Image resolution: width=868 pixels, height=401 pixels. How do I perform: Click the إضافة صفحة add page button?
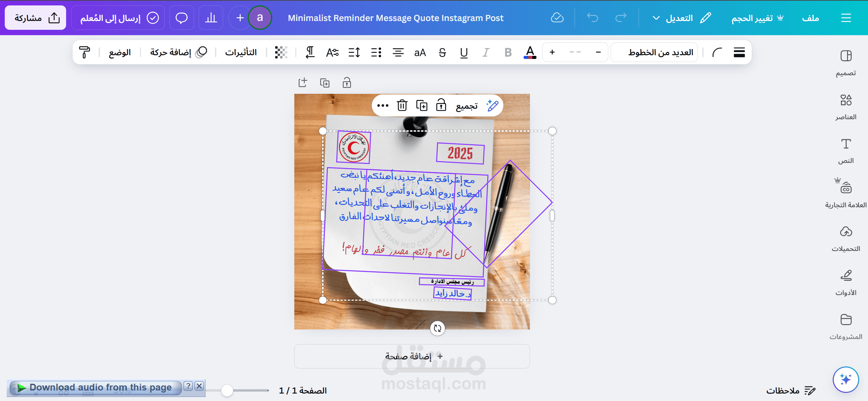tap(412, 356)
